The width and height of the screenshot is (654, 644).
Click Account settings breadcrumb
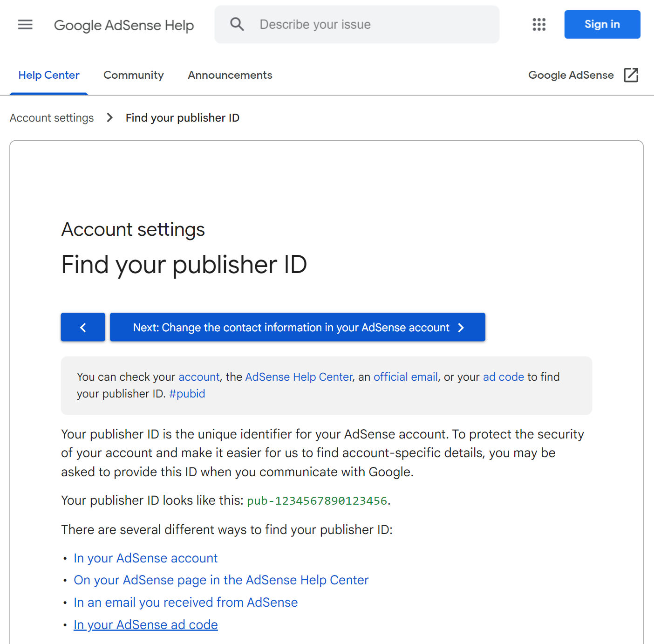coord(52,118)
